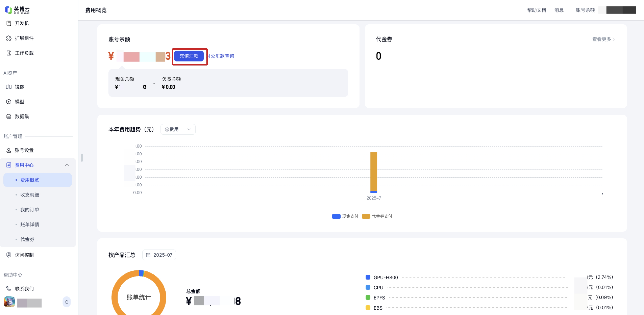The width and height of the screenshot is (644, 315).
Task: Select the 工作负载 hourglass icon
Action: tap(9, 53)
